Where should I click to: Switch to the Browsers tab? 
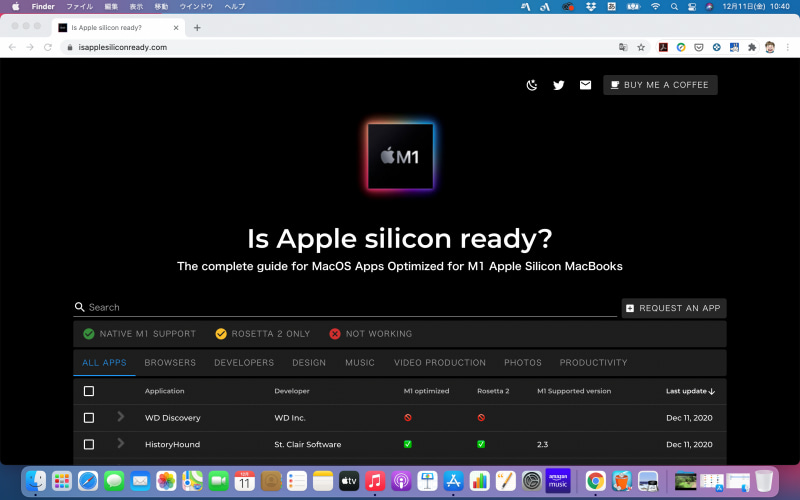(170, 363)
